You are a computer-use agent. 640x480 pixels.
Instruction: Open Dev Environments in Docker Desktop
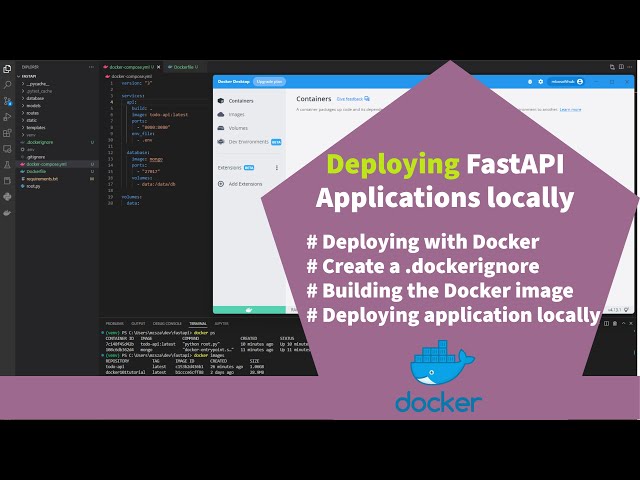pyautogui.click(x=249, y=142)
